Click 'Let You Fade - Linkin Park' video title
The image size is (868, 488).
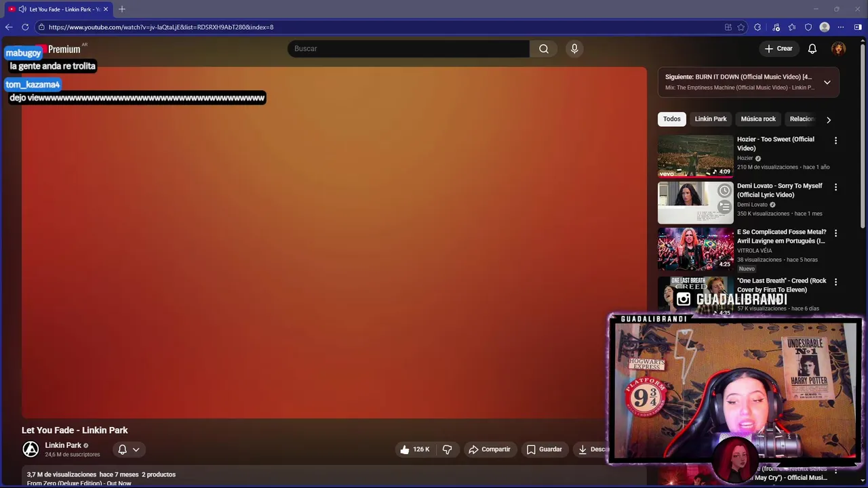75,430
